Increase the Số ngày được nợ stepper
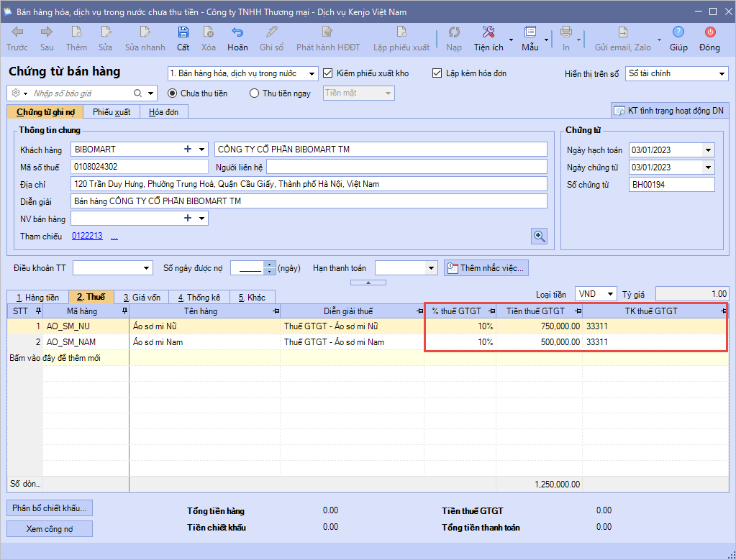 click(x=270, y=265)
